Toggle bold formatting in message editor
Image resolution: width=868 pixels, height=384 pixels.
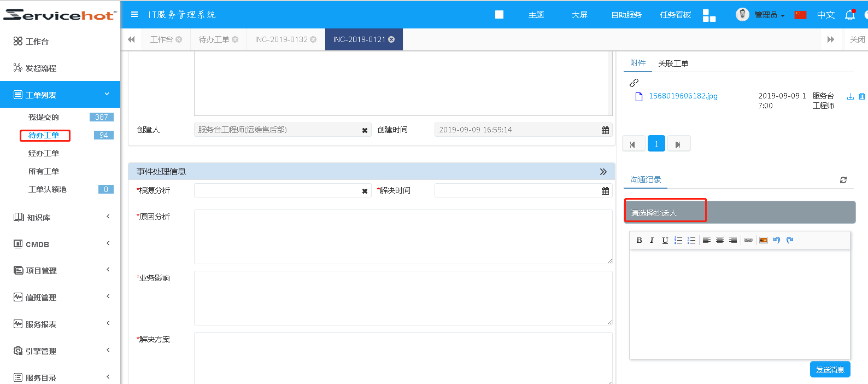point(639,240)
